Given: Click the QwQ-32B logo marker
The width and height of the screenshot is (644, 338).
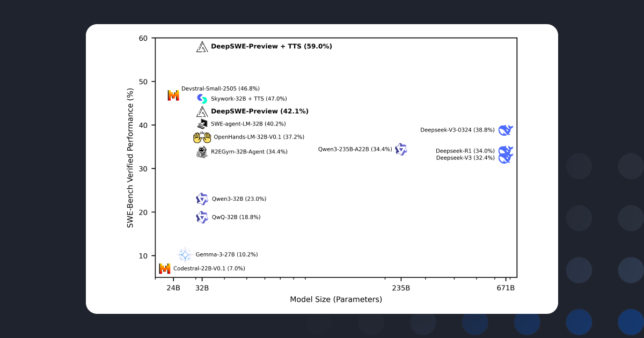Looking at the screenshot, I should point(202,217).
